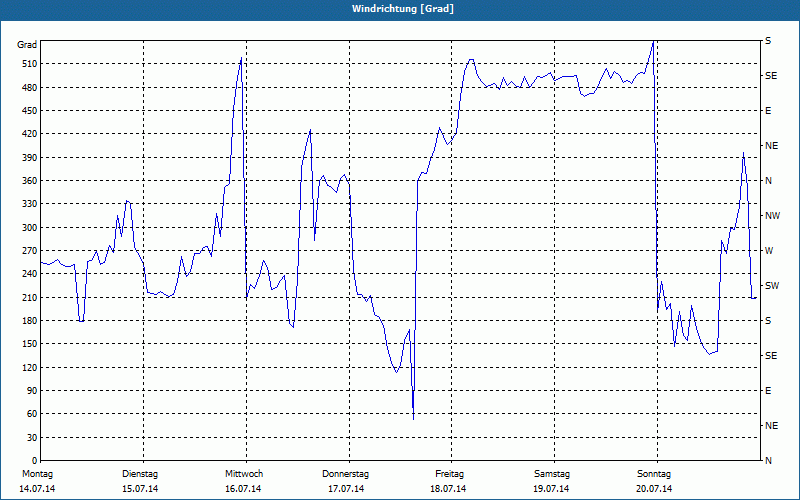Select the "E" compass label level with 450
800x500 pixels.
768,111
